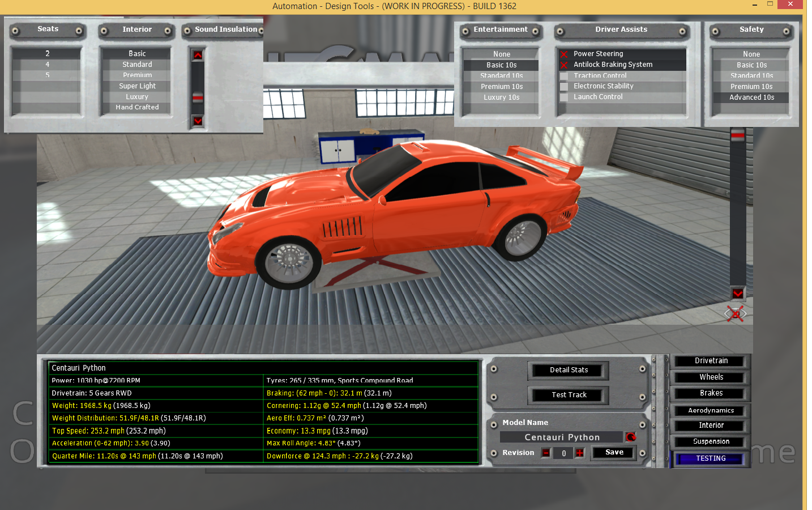
Task: Click the Centauri Python model name field
Action: pos(561,437)
